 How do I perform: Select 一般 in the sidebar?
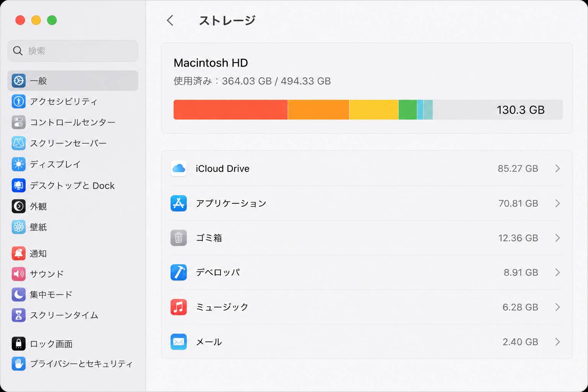click(x=73, y=81)
